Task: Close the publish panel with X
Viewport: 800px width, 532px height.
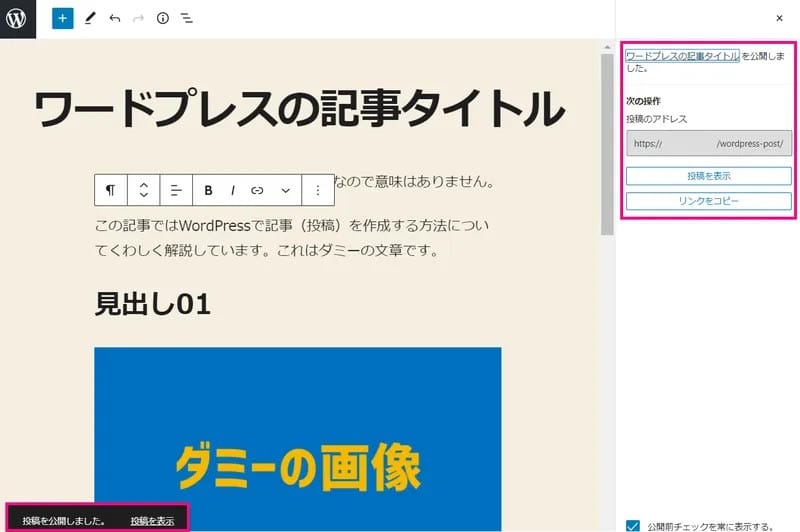Action: pyautogui.click(x=779, y=18)
